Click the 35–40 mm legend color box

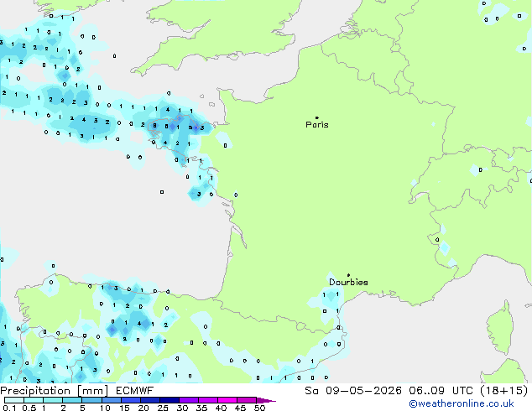click(207, 400)
